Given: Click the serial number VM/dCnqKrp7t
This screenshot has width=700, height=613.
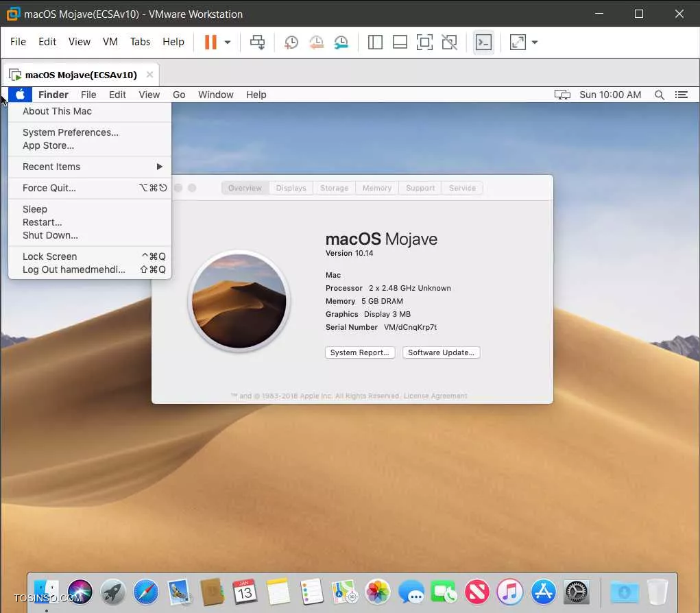Looking at the screenshot, I should pyautogui.click(x=410, y=327).
